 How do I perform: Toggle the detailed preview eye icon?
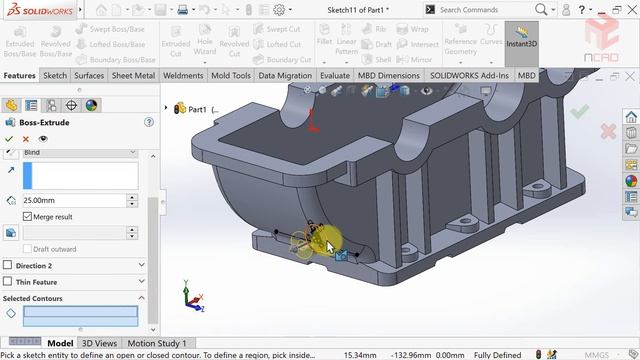43,139
